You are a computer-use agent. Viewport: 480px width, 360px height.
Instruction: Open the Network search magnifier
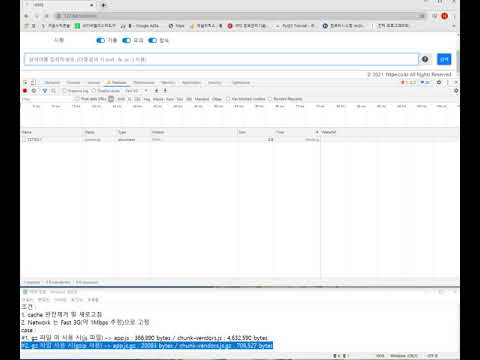pos(53,91)
